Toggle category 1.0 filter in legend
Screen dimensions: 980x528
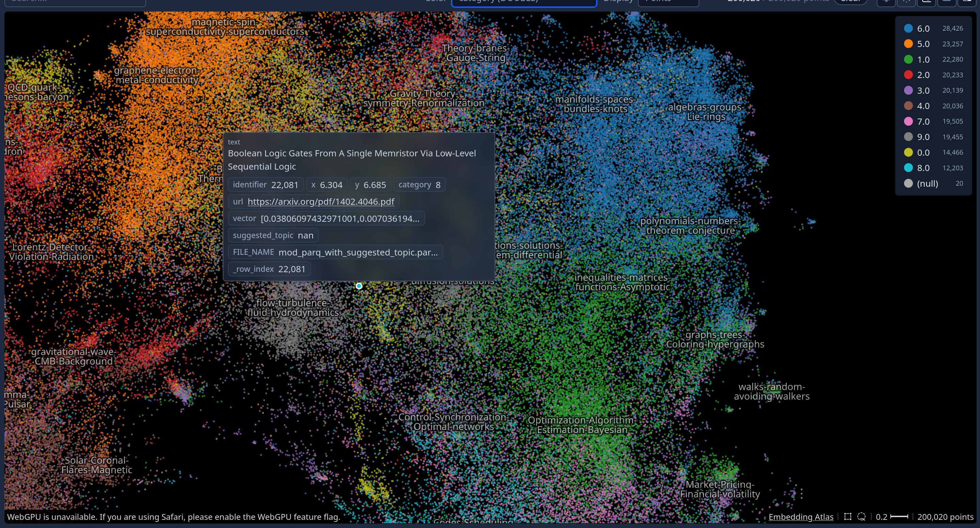(x=923, y=60)
